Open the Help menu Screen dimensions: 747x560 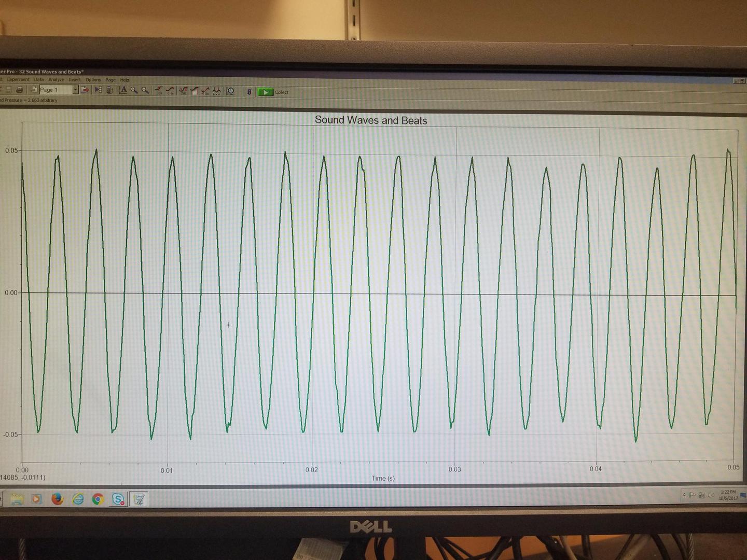(125, 80)
